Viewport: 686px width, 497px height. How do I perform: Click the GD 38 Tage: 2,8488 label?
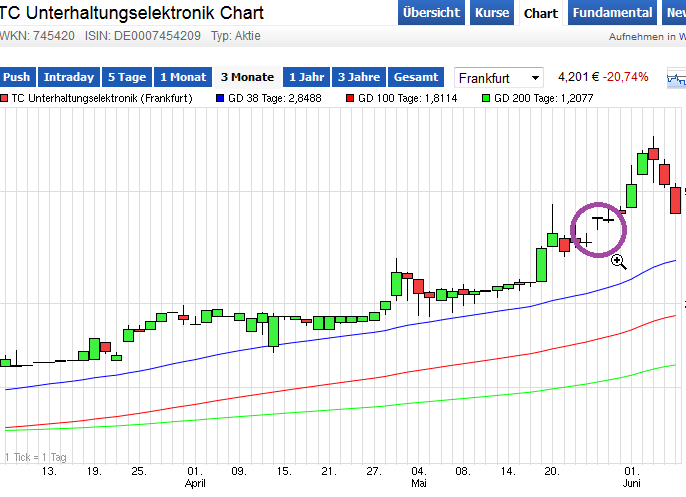(x=275, y=98)
